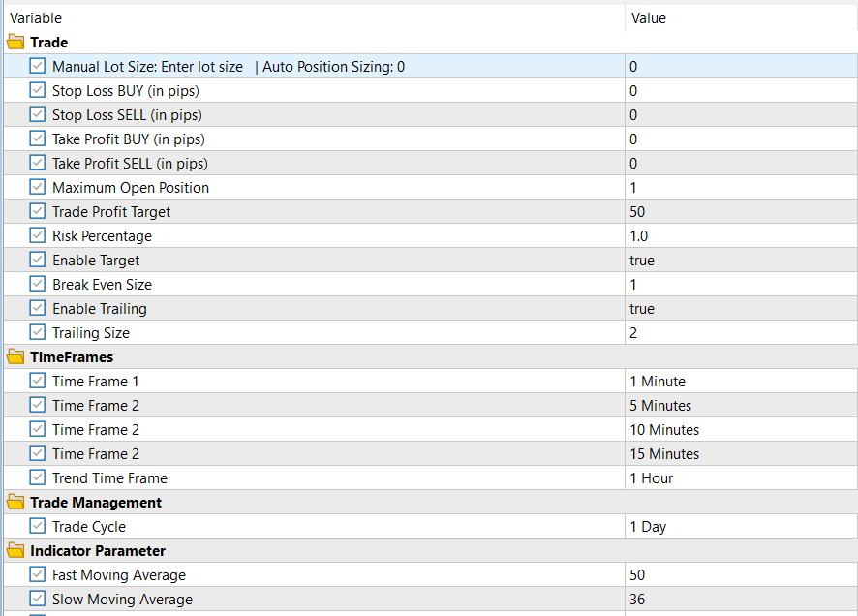
Task: Click the Trade group folder icon
Action: [x=15, y=43]
